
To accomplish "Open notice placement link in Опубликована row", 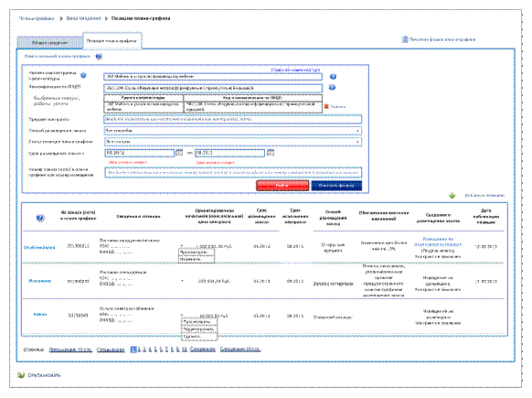I will pos(438,242).
